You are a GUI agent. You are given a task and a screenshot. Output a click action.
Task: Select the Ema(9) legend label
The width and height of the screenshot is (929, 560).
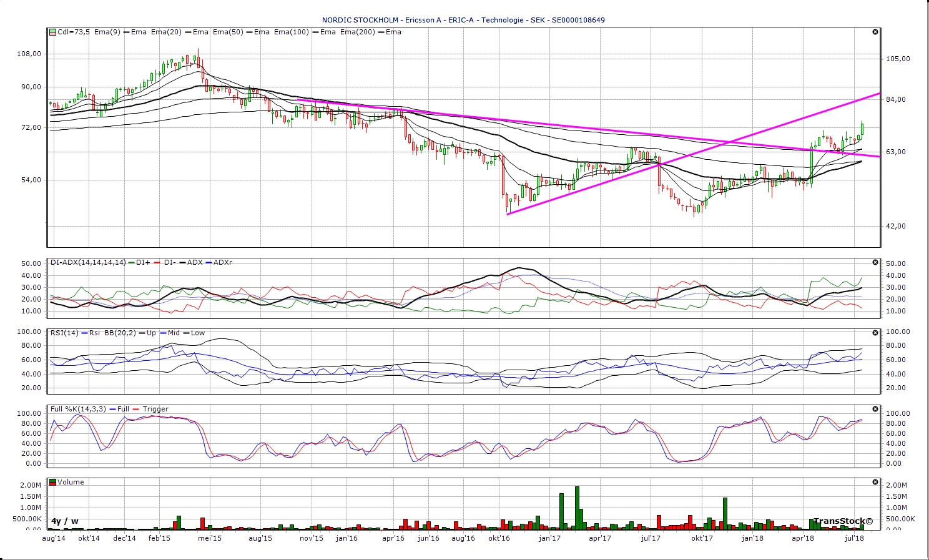107,32
